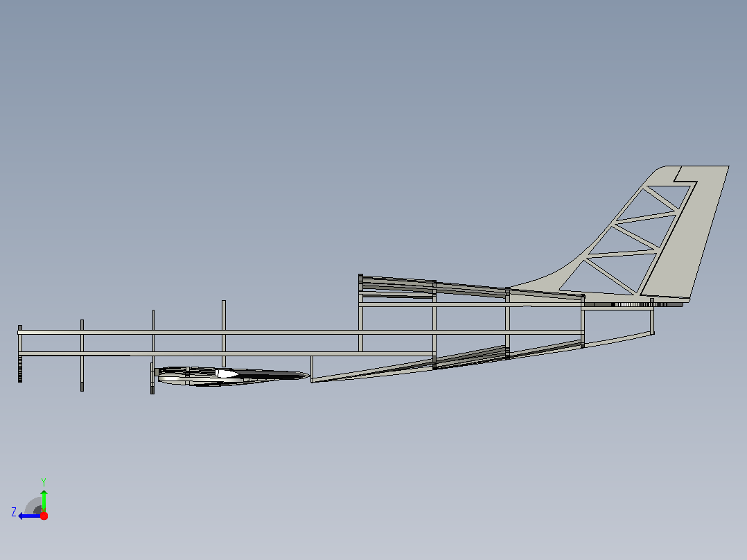
Task: Click the Z label on the triad
Action: [14, 512]
